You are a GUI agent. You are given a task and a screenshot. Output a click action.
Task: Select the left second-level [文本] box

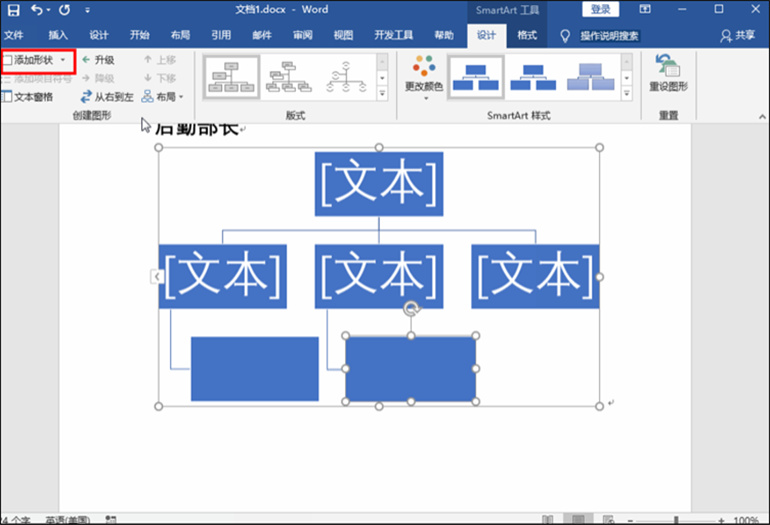tap(222, 276)
